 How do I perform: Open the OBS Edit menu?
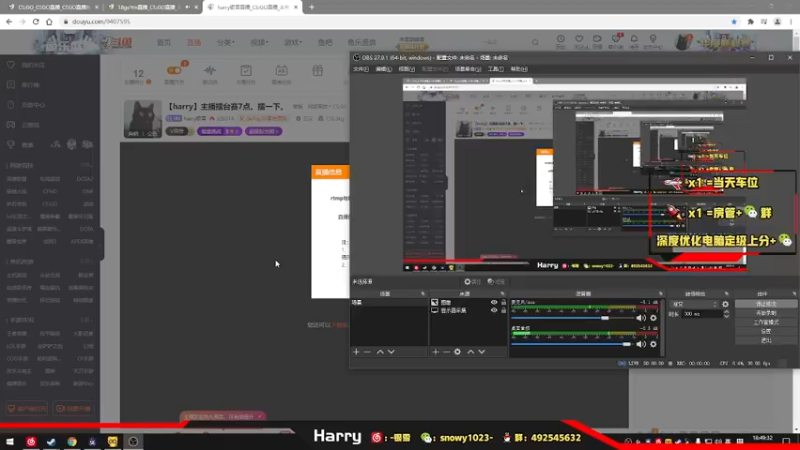(x=384, y=69)
